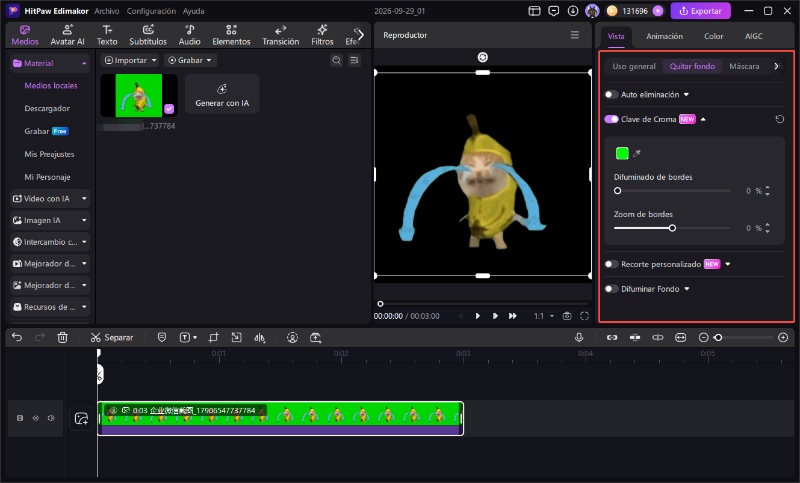Toggle checkbox on green media thumbnail

[169, 109]
